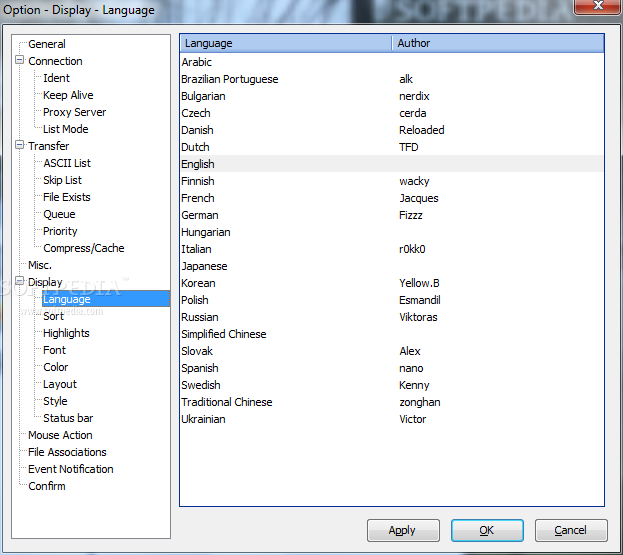Click author name Yellow.B
Viewport: 623px width, 555px height.
tap(419, 283)
